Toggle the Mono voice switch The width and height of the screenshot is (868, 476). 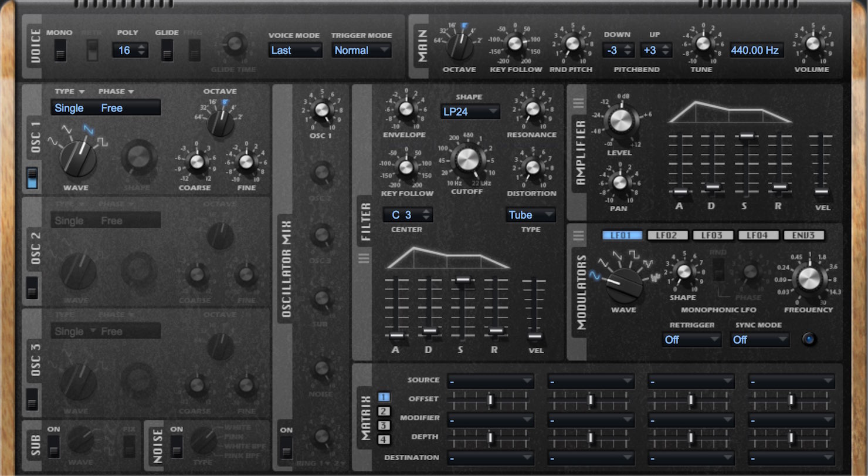pos(60,51)
